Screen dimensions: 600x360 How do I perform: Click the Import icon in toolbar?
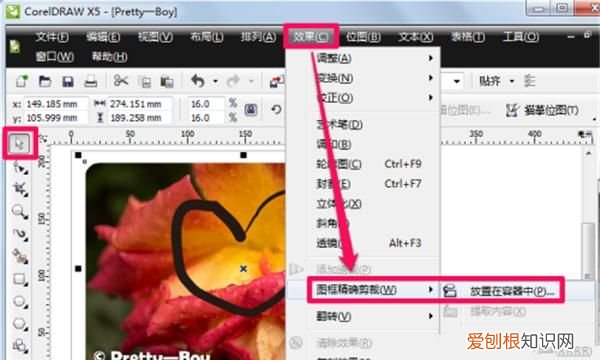[276, 81]
